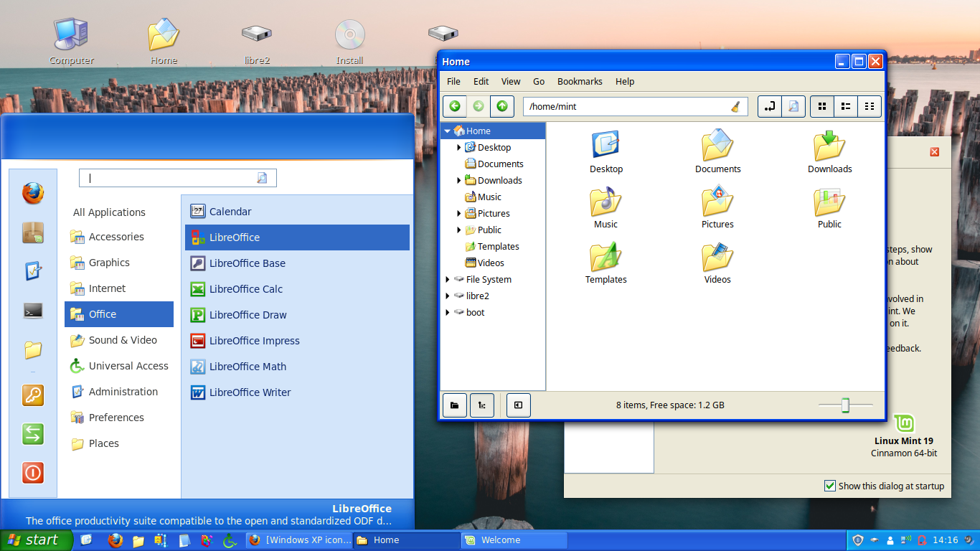The height and width of the screenshot is (551, 980).
Task: Open the File menu
Action: tap(453, 81)
